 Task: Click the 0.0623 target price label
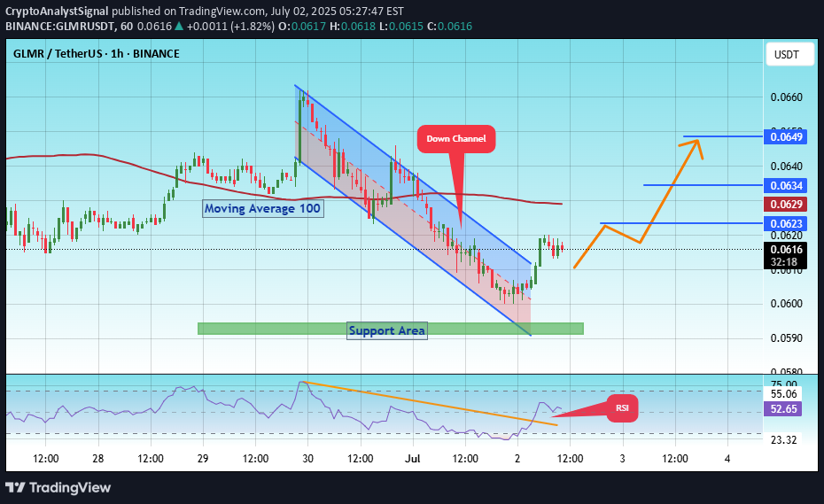tap(786, 224)
